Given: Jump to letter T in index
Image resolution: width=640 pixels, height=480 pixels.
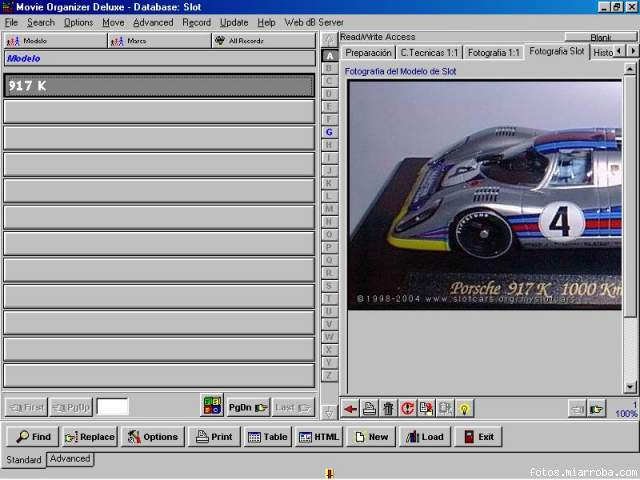Looking at the screenshot, I should click(329, 298).
